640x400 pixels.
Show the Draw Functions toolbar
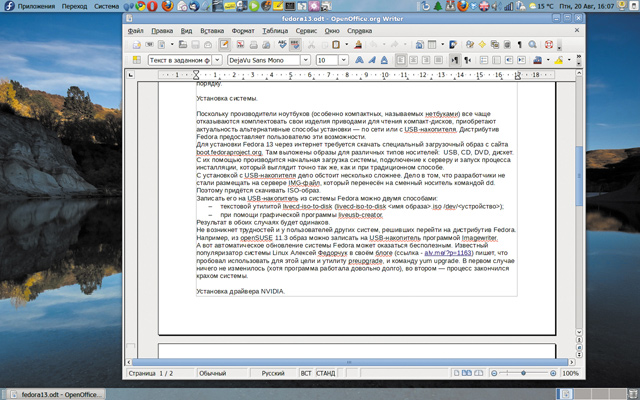[453, 45]
